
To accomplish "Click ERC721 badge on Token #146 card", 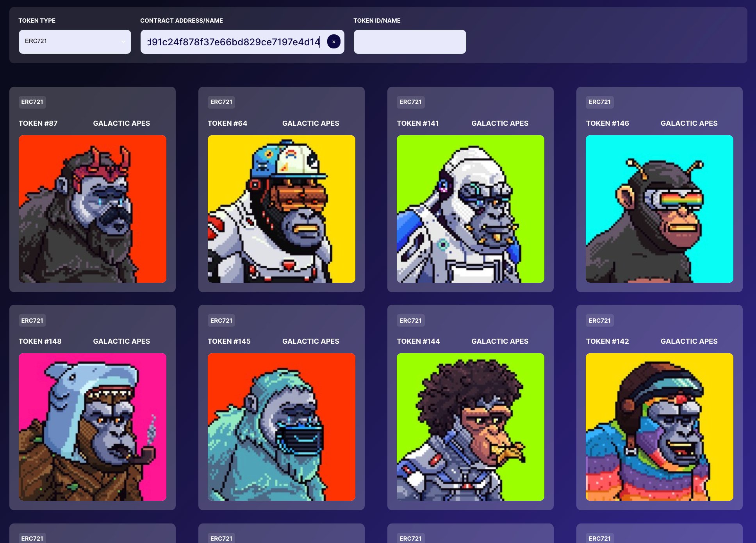I will click(x=599, y=102).
